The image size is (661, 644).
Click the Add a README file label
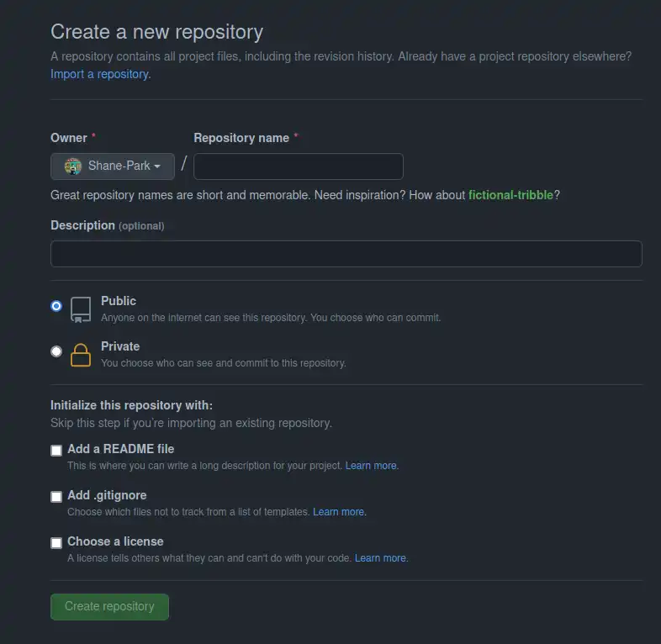coord(120,449)
